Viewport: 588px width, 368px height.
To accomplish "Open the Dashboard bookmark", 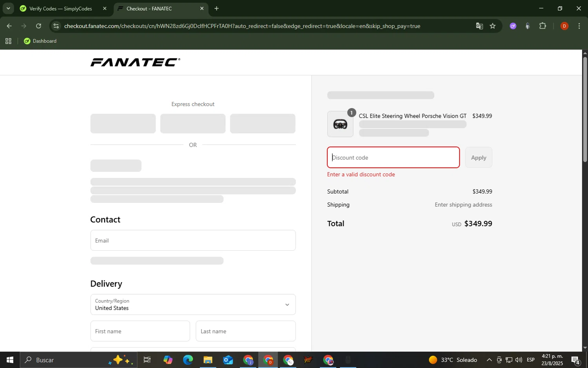I will (40, 41).
